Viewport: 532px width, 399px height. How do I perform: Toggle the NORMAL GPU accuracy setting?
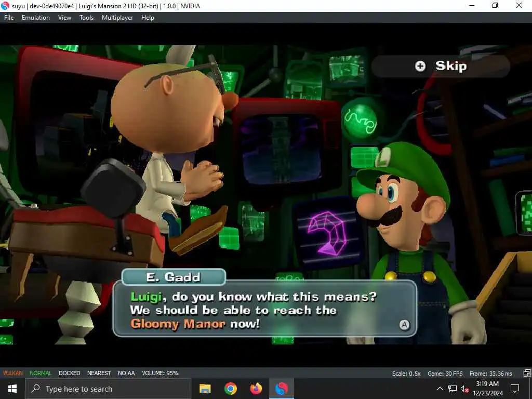(x=41, y=373)
